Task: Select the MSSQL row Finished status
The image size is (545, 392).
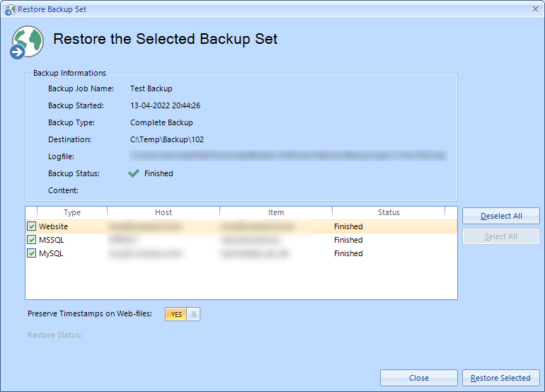Action: tap(348, 240)
